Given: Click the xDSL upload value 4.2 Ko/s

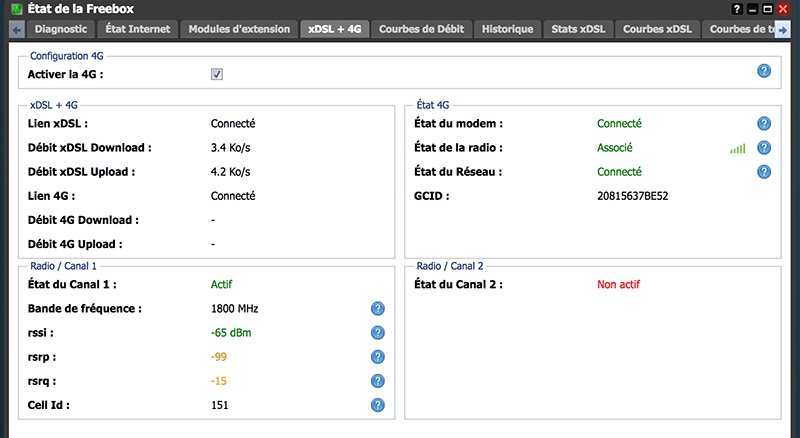Looking at the screenshot, I should [231, 172].
